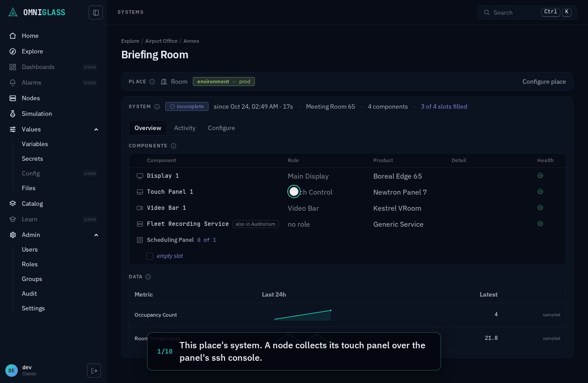The image size is (588, 383).
Task: Click the health check icon for Fleet Recording Service
Action: coord(540,224)
